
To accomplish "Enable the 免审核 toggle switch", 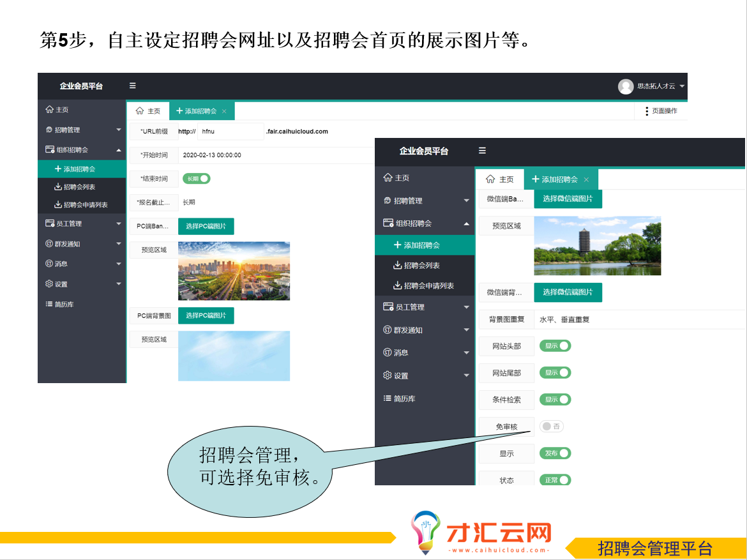I will [x=551, y=427].
